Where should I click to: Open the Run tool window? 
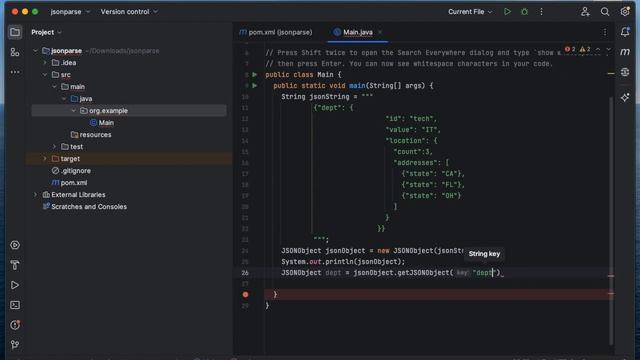[x=15, y=285]
